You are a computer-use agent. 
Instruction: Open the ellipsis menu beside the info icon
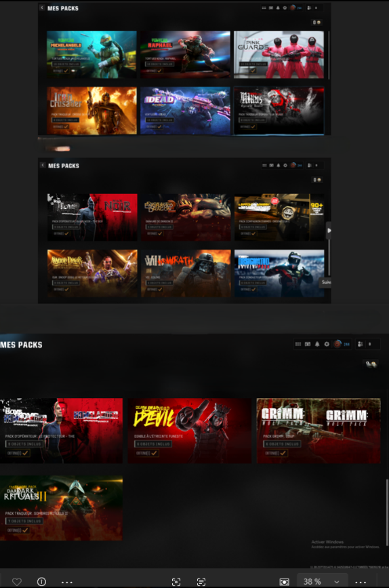[66, 582]
